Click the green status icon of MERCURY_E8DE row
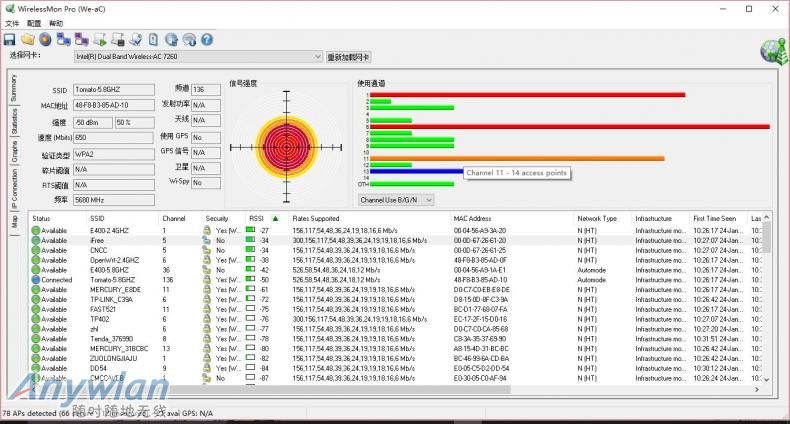 36,290
